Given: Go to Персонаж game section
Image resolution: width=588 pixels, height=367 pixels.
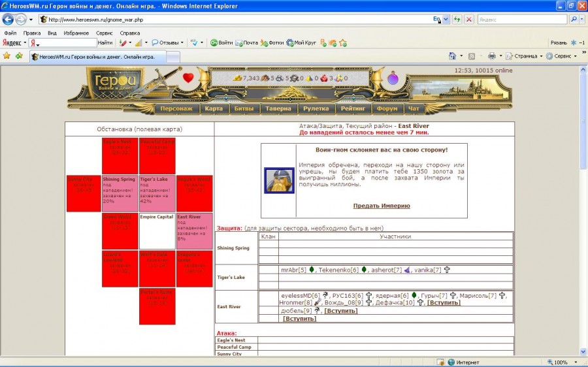Looking at the screenshot, I should [x=176, y=108].
